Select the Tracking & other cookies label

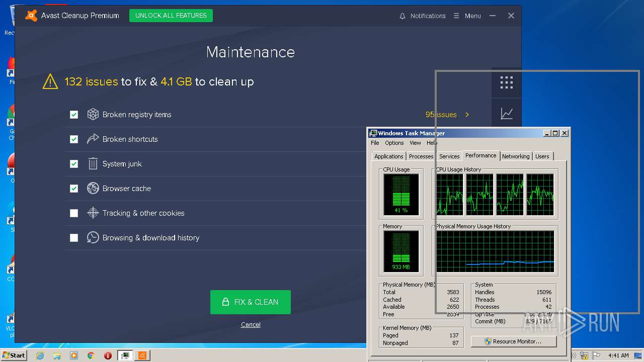pos(143,213)
